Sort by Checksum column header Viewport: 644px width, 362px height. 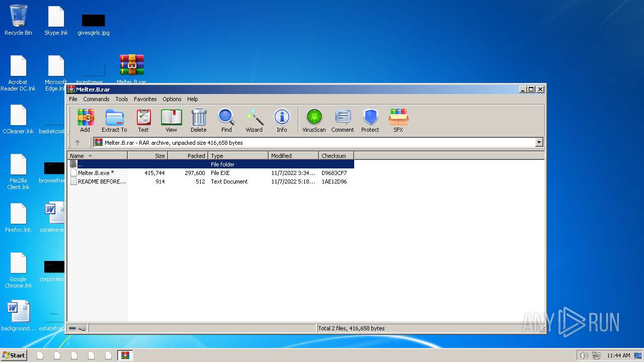click(x=337, y=156)
